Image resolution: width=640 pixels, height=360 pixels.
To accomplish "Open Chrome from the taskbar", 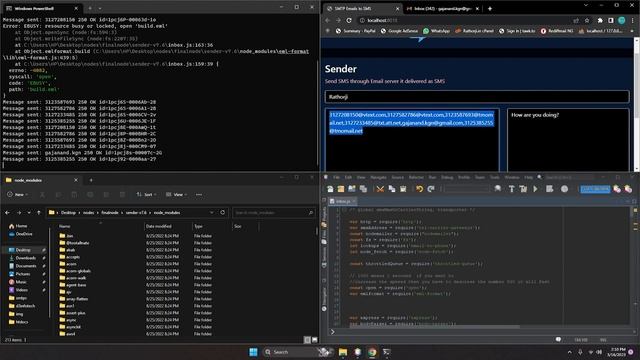I will [x=372, y=352].
